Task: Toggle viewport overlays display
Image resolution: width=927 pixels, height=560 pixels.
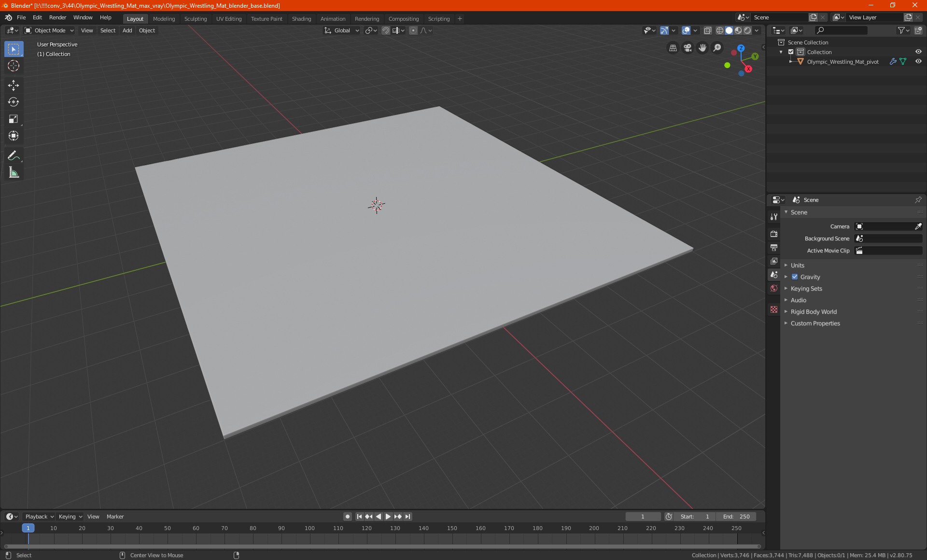Action: (x=686, y=30)
